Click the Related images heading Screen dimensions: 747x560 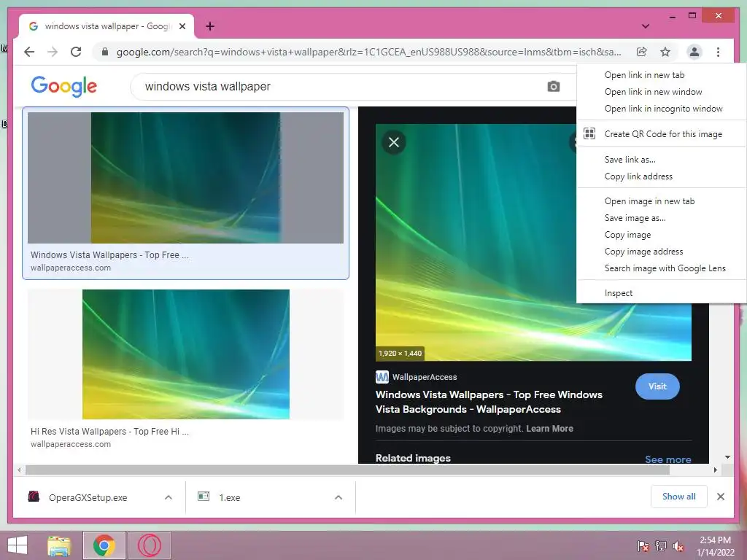(x=413, y=458)
